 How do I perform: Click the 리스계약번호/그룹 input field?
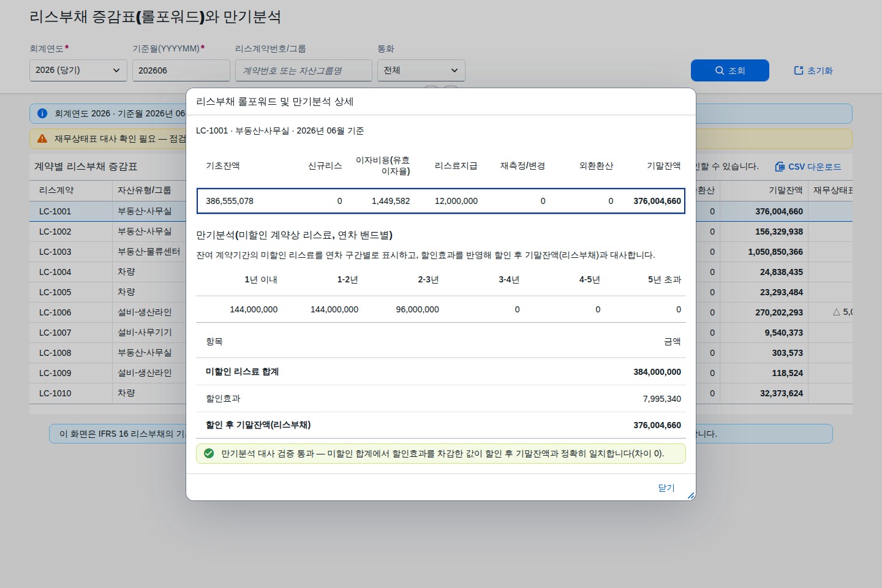(x=303, y=70)
